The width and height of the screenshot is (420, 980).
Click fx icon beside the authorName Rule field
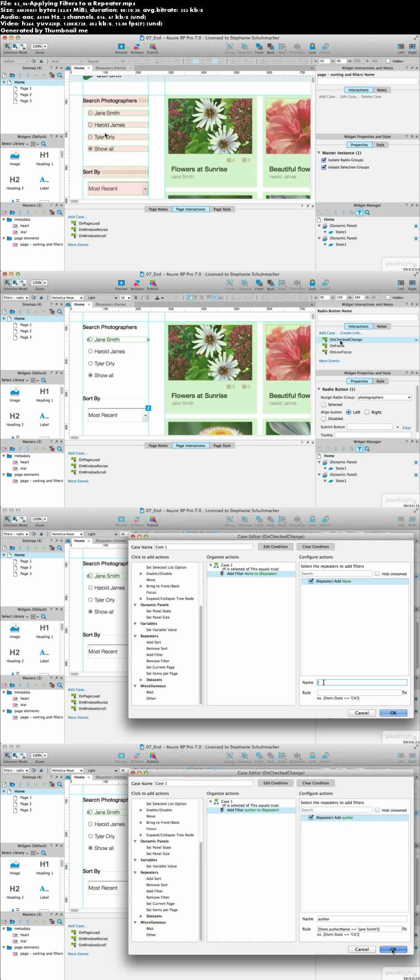[x=404, y=929]
